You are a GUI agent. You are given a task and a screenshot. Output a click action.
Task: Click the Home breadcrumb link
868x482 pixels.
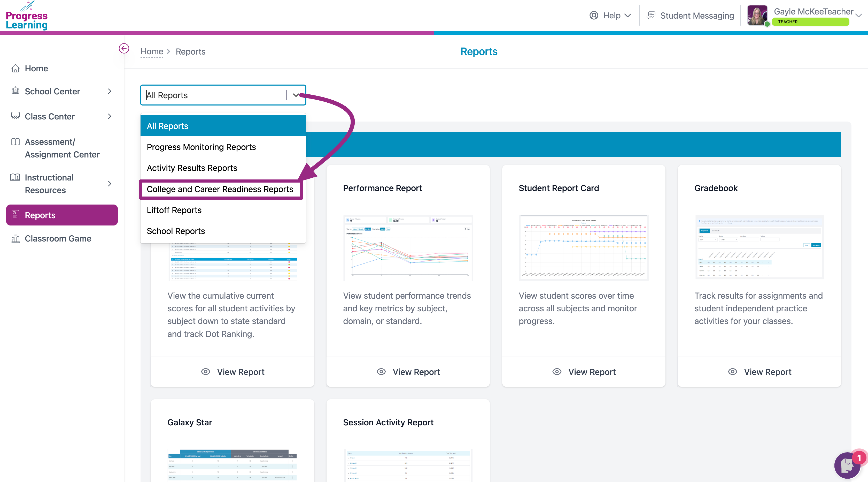click(x=152, y=52)
